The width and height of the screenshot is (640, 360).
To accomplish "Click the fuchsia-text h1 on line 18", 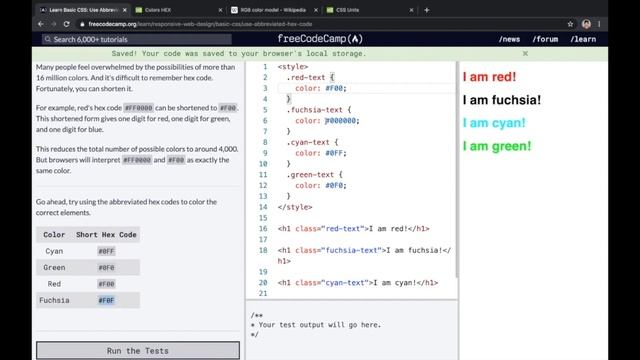I will [x=364, y=256].
